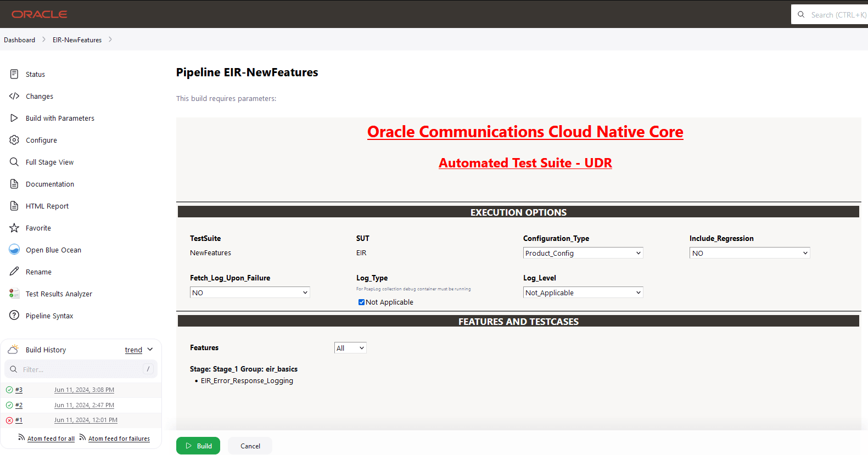
Task: Open Atom feed for failures link
Action: click(x=119, y=439)
